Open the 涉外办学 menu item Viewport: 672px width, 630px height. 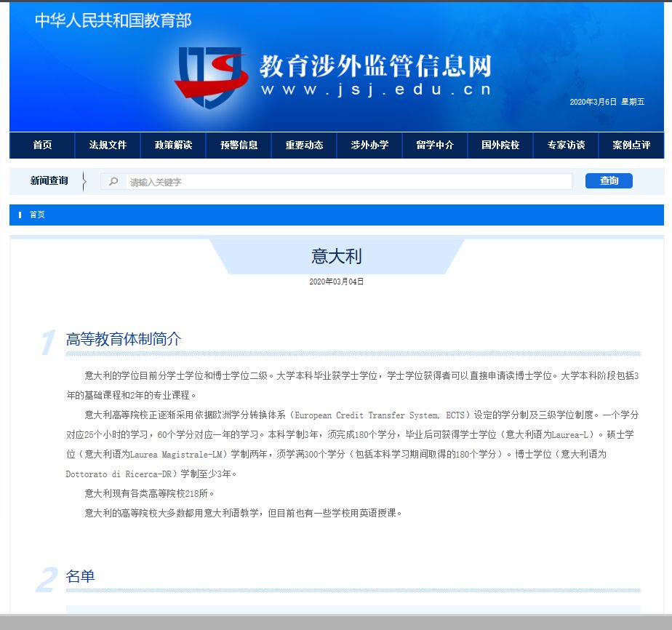[x=369, y=145]
